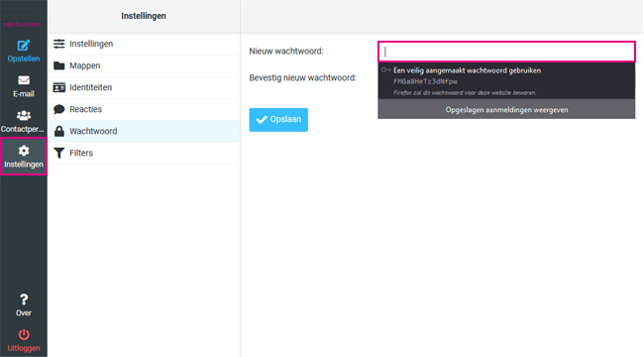The height and width of the screenshot is (357, 644).
Task: Click the speech bubble icon beside Reacties
Action: (59, 109)
